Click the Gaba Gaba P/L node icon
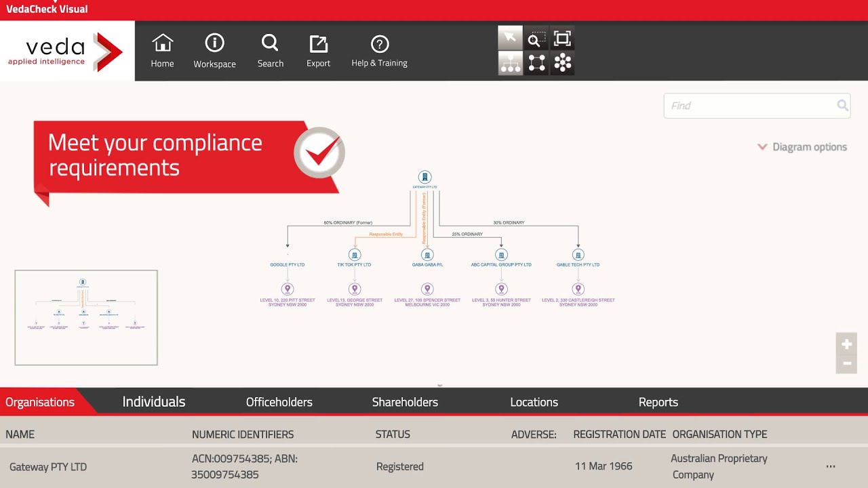The image size is (868, 488). [x=427, y=255]
